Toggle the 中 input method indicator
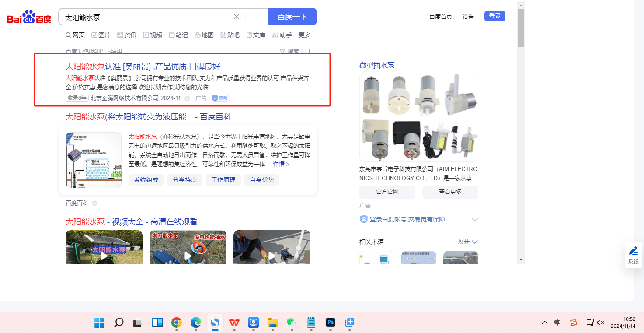 coord(557,322)
